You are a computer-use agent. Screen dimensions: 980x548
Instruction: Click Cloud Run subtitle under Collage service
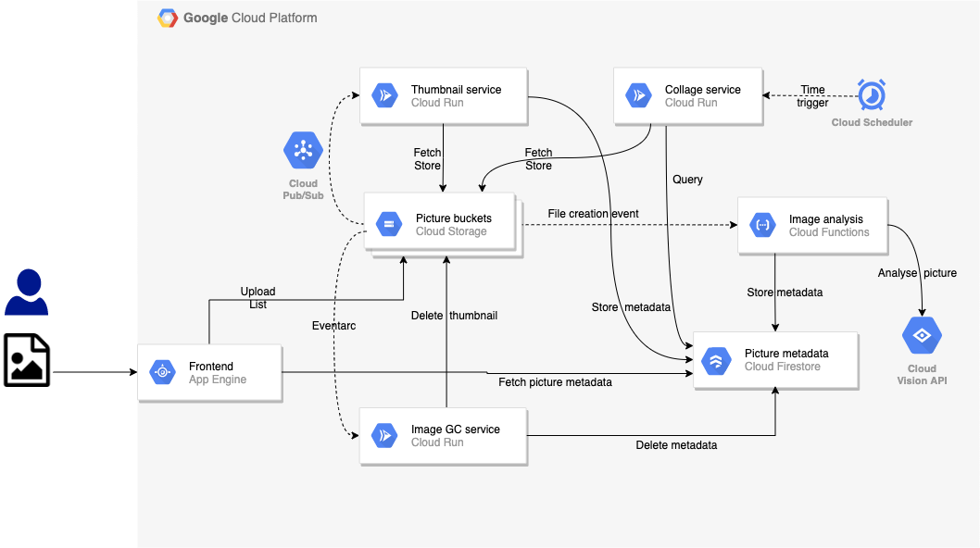691,103
